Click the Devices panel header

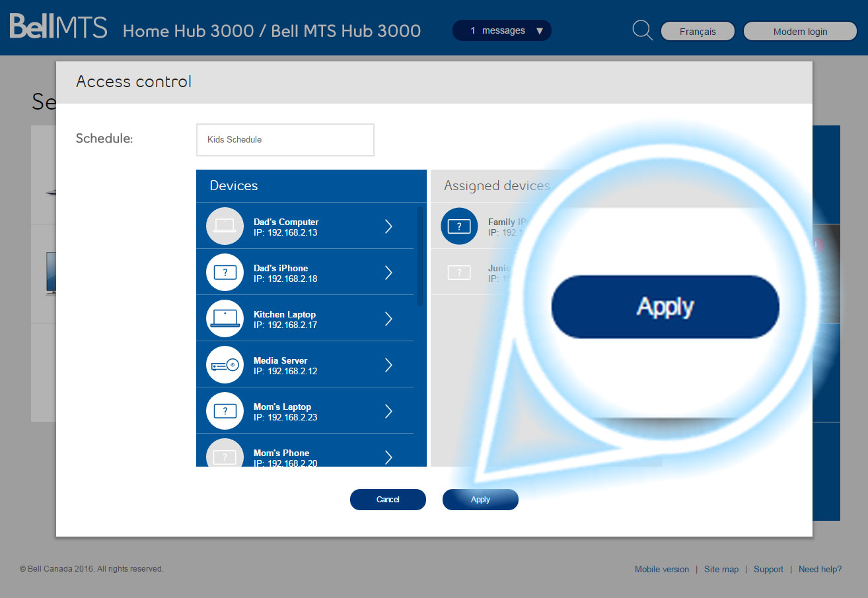click(311, 186)
